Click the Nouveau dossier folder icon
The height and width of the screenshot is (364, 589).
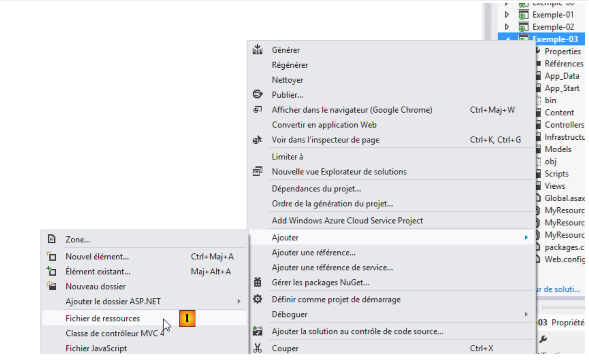[x=51, y=286]
